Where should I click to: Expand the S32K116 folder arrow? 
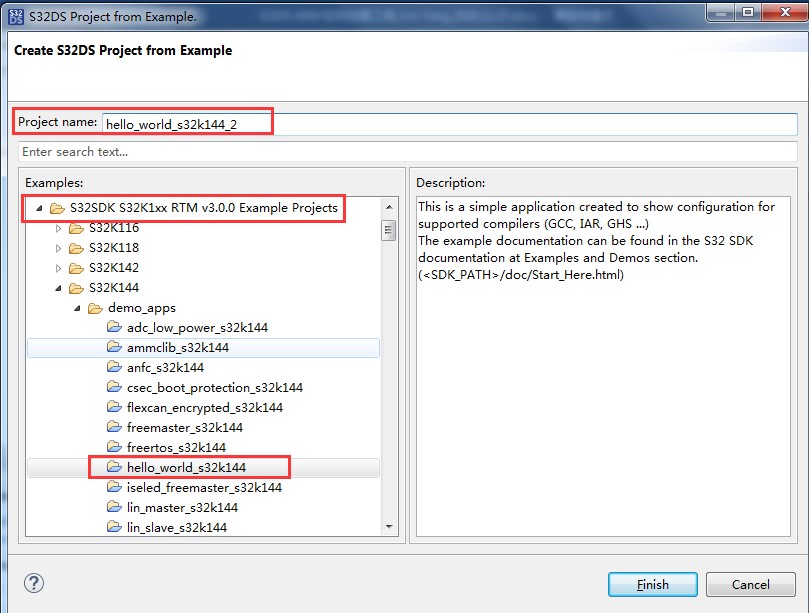click(x=58, y=228)
